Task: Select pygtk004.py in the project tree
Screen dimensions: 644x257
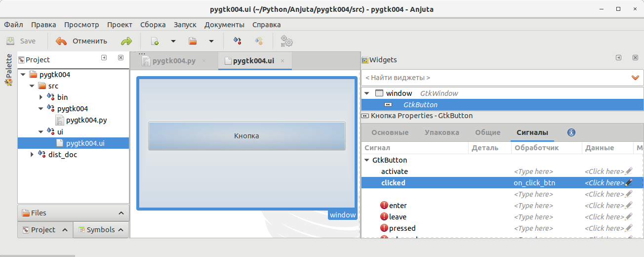Action: tap(86, 120)
